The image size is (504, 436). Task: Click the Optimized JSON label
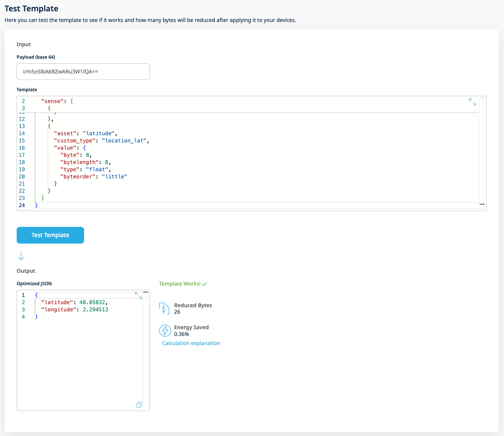34,283
